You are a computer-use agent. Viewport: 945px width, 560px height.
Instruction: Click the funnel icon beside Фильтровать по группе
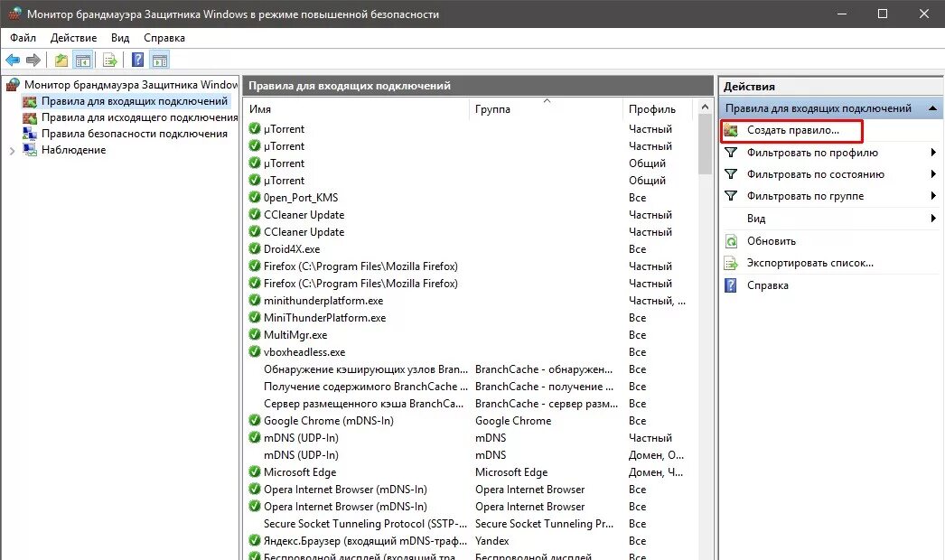point(731,196)
